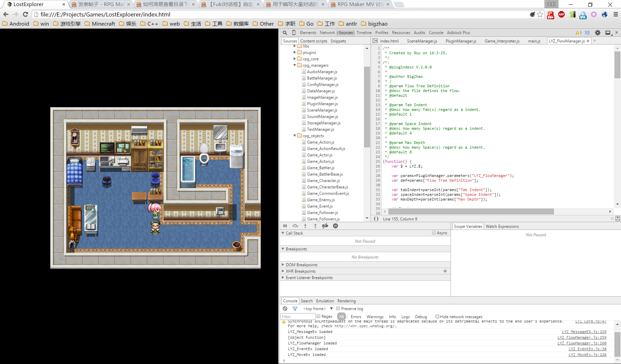The height and width of the screenshot is (364, 621).
Task: Pause script execution button
Action: pyautogui.click(x=285, y=226)
